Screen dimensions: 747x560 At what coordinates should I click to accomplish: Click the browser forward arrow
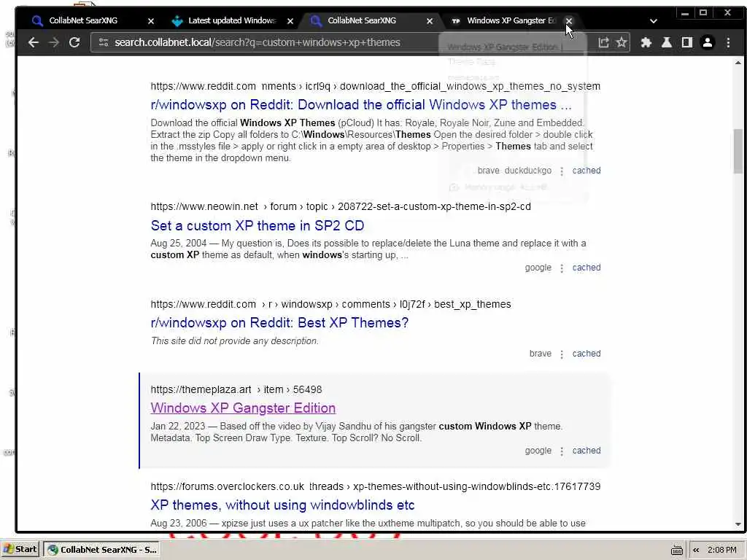54,42
